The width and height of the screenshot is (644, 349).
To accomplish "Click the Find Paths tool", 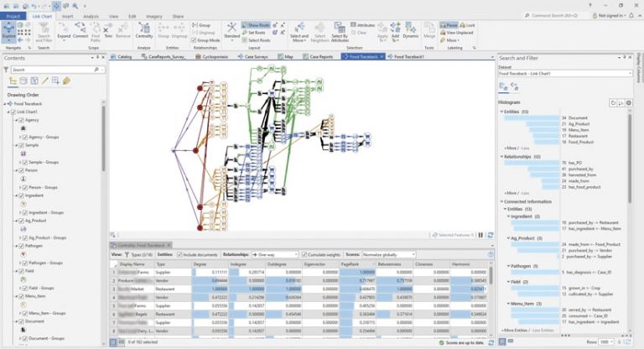I will (96, 32).
